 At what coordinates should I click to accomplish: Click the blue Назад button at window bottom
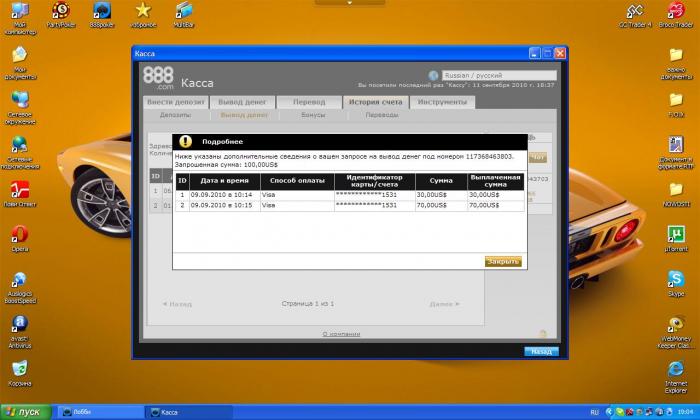coord(541,352)
